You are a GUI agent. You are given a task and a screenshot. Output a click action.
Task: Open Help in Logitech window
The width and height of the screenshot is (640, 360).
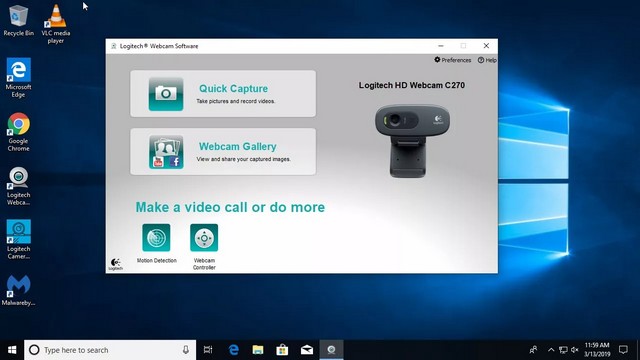pos(487,60)
